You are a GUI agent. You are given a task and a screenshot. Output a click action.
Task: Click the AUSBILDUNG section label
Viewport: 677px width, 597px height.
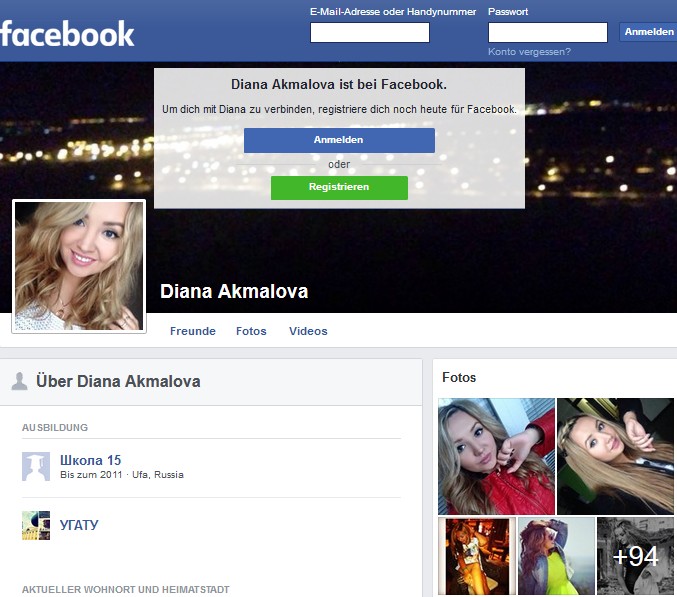pos(55,427)
